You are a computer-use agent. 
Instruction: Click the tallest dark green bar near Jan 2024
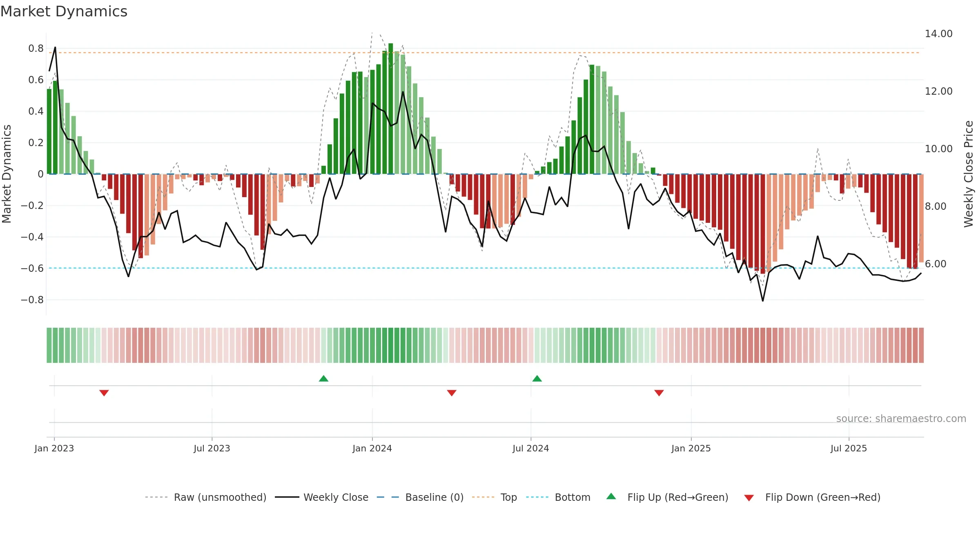[391, 109]
